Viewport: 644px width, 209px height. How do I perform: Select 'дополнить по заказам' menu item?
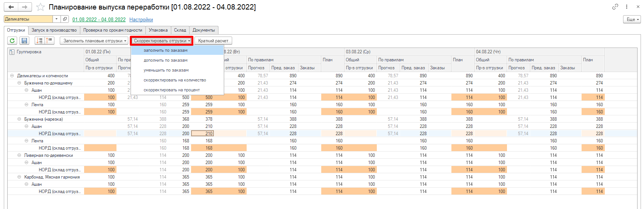point(166,60)
